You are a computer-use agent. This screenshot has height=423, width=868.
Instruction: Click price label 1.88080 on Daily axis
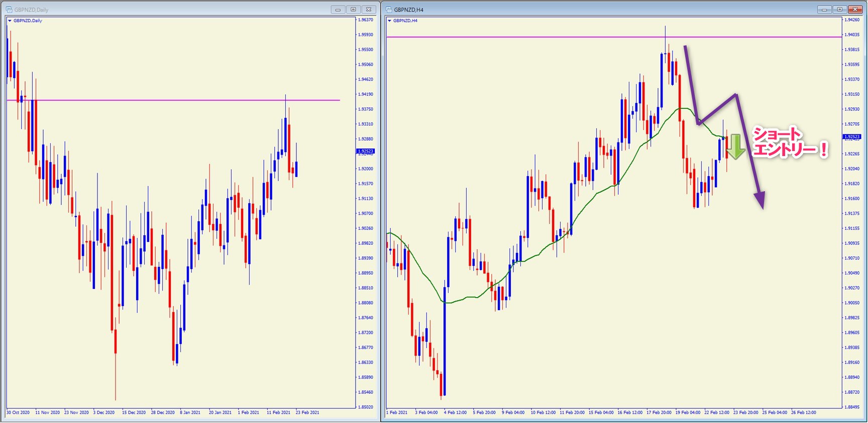366,303
